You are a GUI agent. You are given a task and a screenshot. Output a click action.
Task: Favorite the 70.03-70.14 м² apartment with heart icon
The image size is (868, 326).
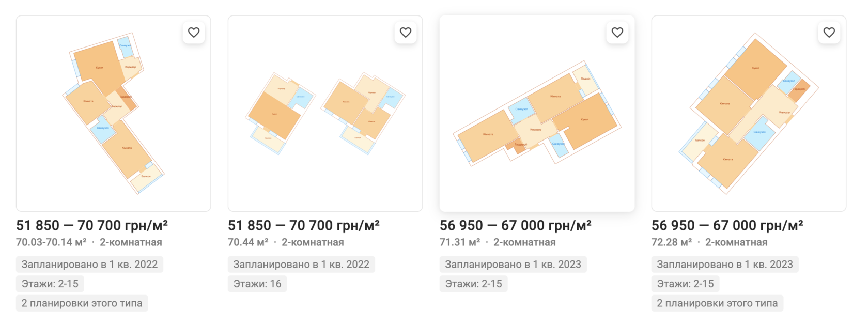click(x=194, y=33)
